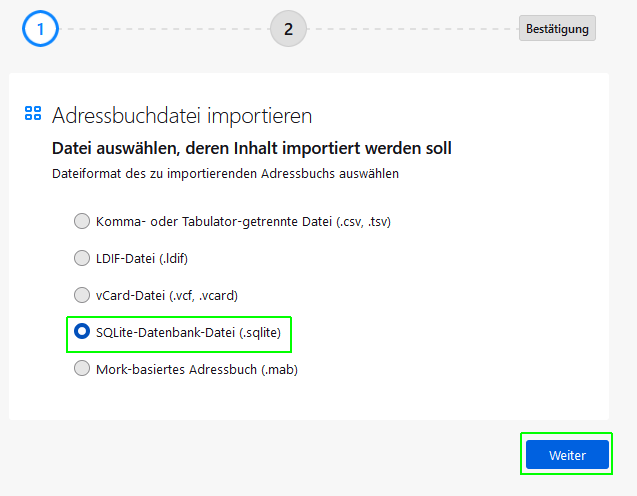This screenshot has width=637, height=496.
Task: Select the Komma- oder Tabulator-getrennte Datei radio button
Action: [x=82, y=221]
